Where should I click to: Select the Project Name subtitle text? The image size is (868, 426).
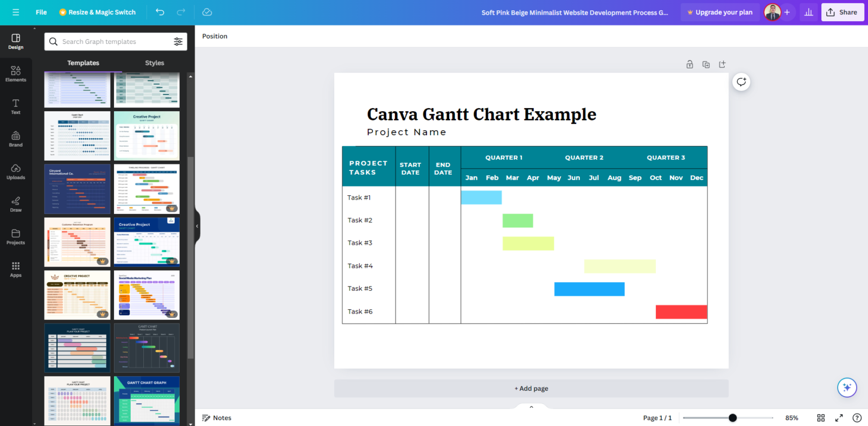point(406,132)
